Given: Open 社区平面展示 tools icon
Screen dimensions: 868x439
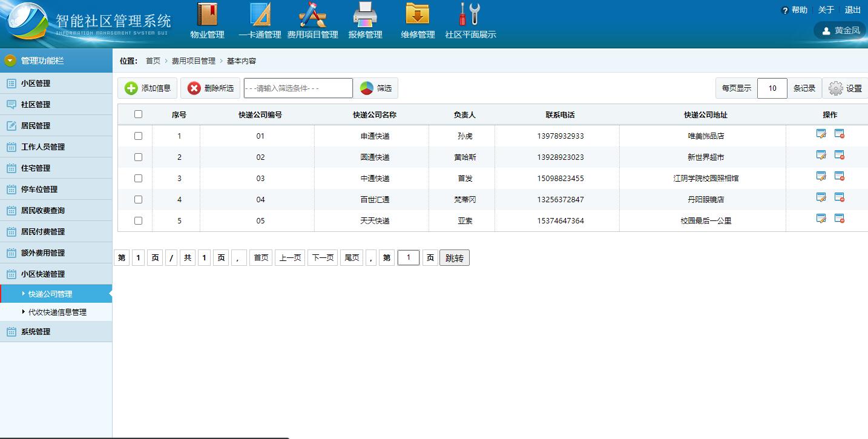Looking at the screenshot, I should 470,15.
